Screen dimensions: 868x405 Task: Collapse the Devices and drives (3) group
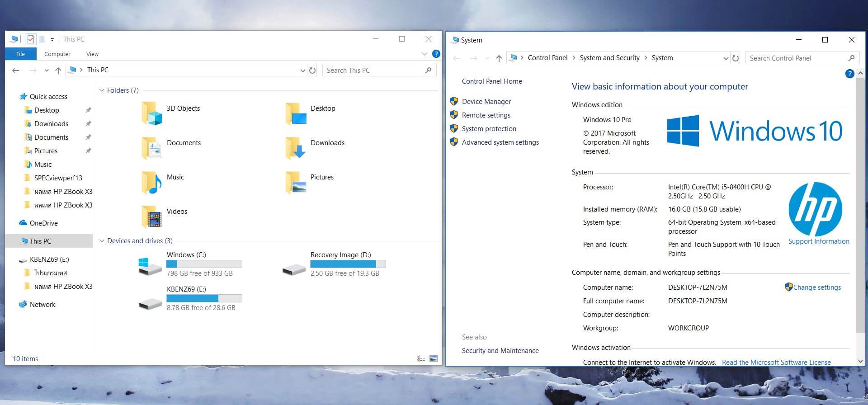(102, 241)
